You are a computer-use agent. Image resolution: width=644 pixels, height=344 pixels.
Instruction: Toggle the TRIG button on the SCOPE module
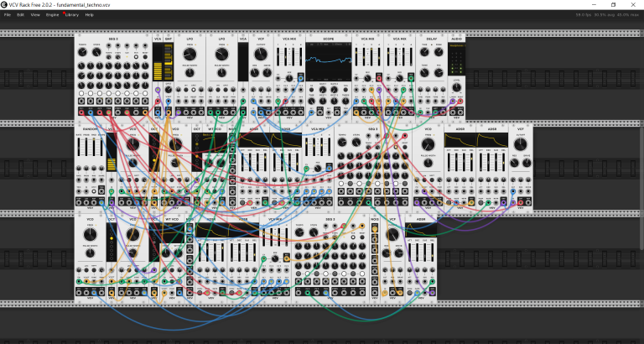click(x=345, y=90)
